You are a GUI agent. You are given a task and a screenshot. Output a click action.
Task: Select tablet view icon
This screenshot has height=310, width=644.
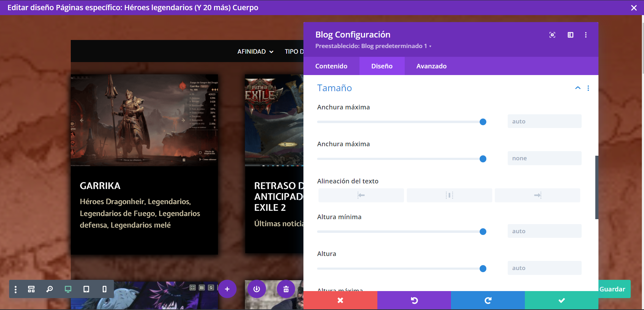point(86,289)
